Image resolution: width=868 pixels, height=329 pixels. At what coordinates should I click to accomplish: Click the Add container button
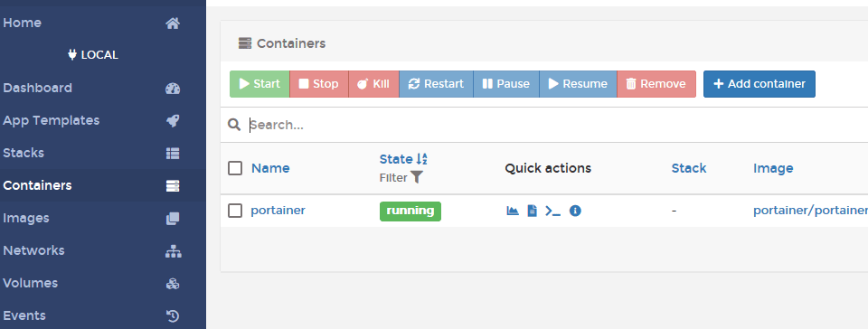(x=759, y=84)
